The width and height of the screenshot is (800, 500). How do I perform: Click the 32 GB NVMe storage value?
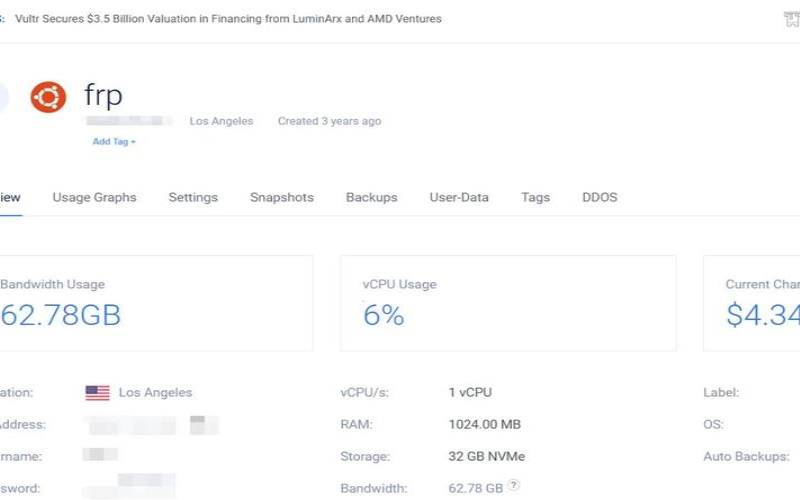coord(487,456)
